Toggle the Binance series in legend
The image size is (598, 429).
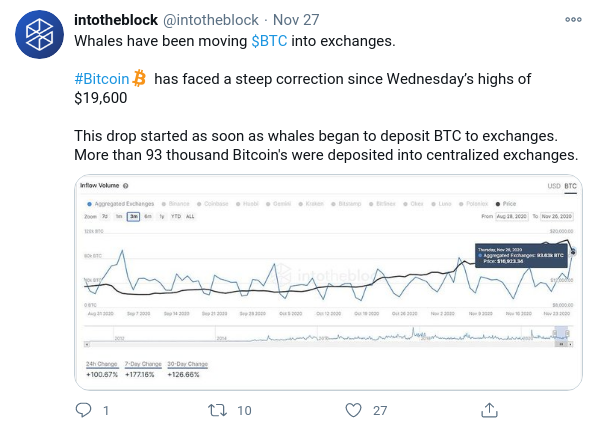point(175,204)
